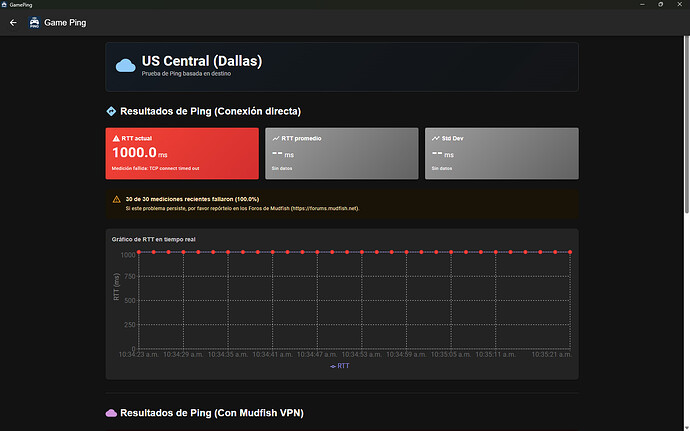Click the vertical scrollbar down arrow
Image resolution: width=690 pixels, height=431 pixels.
(686, 427)
